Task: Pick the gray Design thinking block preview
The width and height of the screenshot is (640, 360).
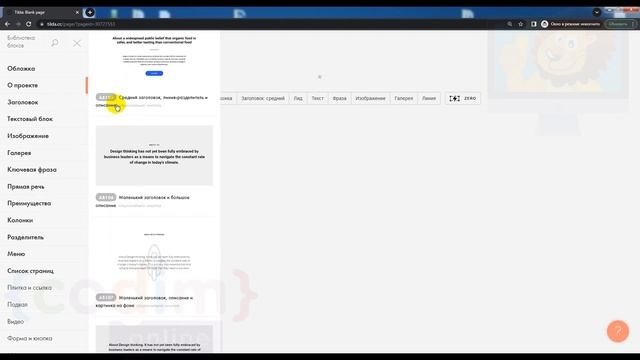Action: (x=154, y=156)
